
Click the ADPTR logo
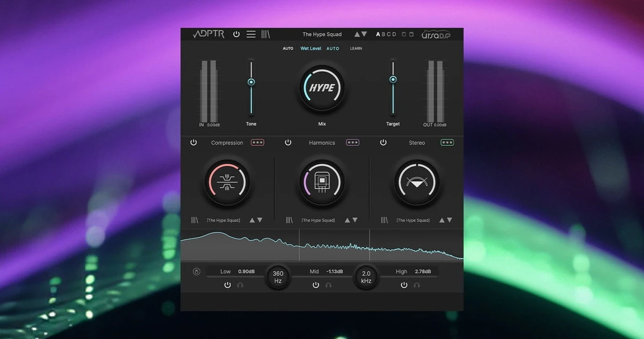[x=209, y=34]
